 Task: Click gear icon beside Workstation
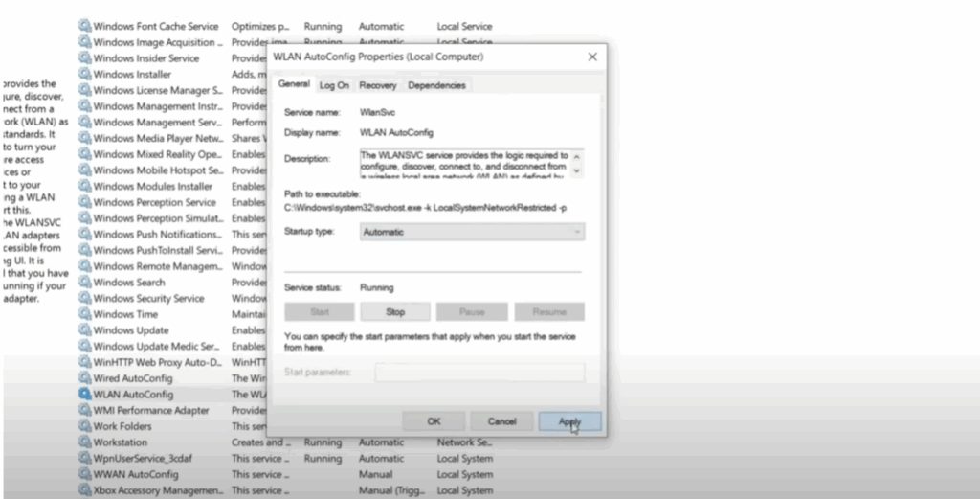pos(85,442)
